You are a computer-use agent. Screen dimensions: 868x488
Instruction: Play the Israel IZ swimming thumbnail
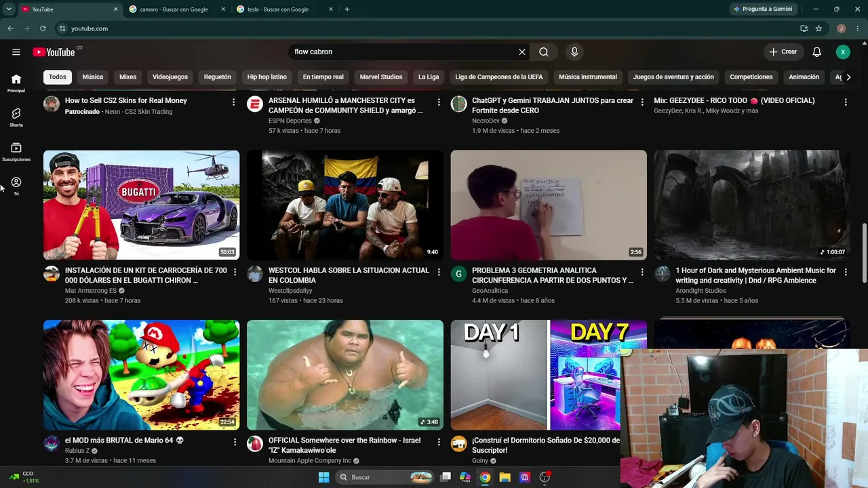pos(345,375)
